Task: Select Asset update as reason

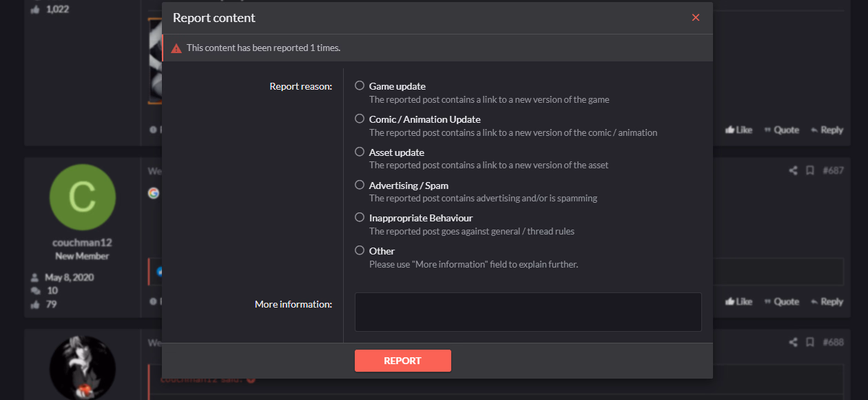Action: pyautogui.click(x=360, y=152)
